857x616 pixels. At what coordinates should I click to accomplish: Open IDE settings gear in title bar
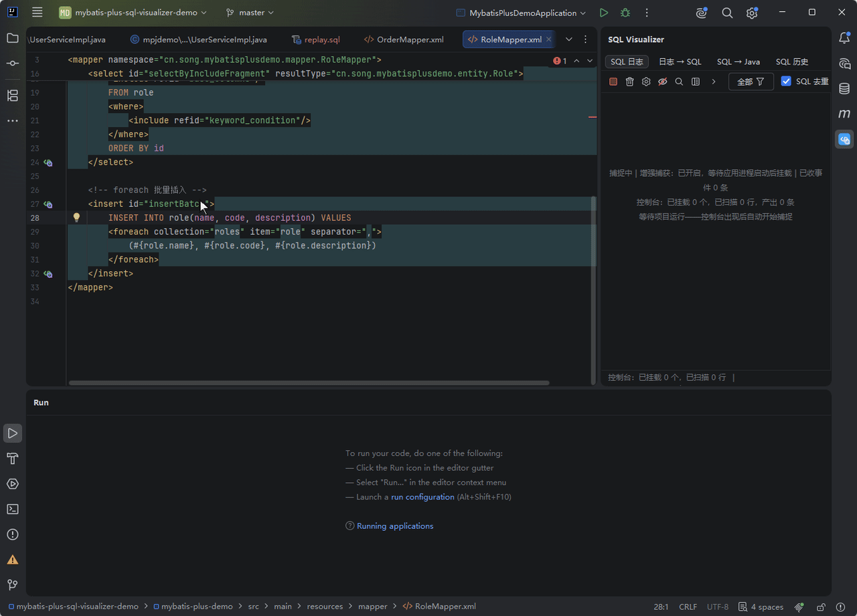pyautogui.click(x=752, y=13)
